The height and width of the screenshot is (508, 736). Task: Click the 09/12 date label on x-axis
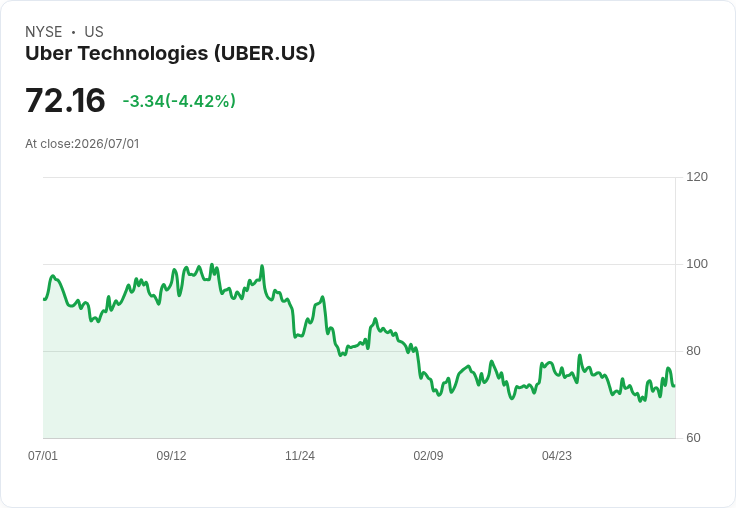171,455
